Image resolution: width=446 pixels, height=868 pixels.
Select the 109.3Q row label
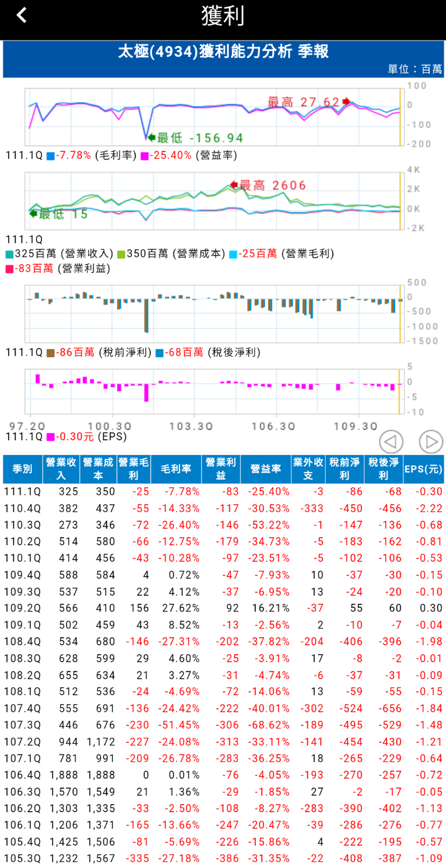[x=22, y=592]
